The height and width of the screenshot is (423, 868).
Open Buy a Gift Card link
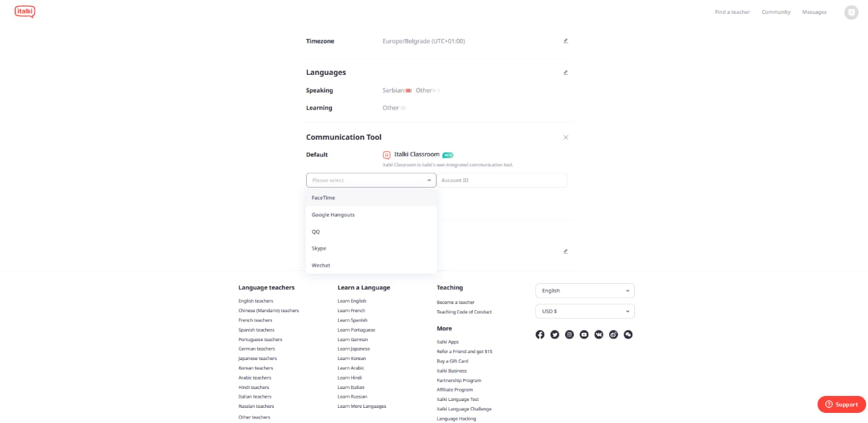(452, 361)
